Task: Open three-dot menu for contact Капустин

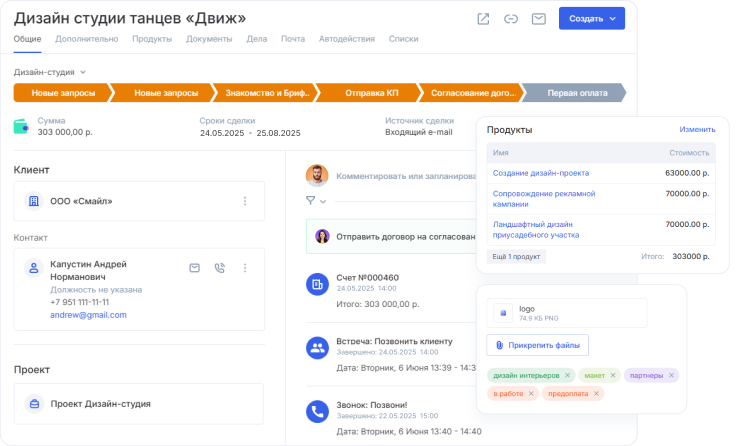Action: coord(245,268)
